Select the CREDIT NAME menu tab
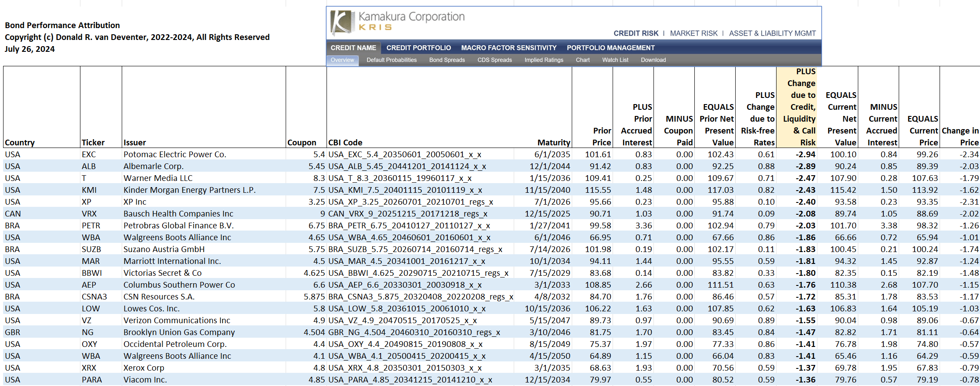 click(353, 48)
